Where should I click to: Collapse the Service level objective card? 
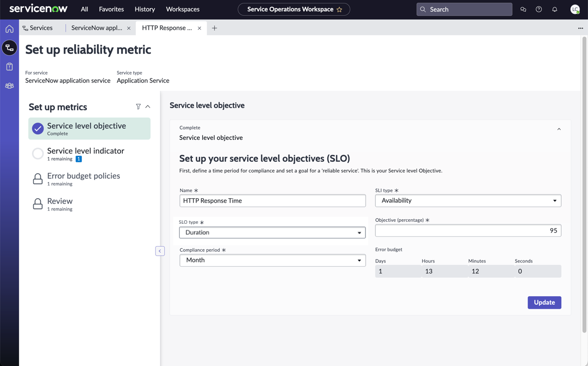559,129
